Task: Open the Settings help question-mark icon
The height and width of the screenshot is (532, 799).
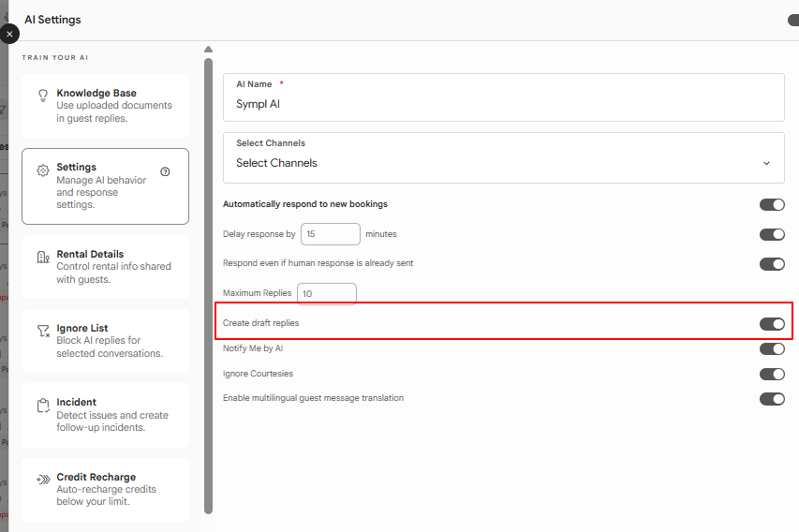Action: (x=165, y=171)
